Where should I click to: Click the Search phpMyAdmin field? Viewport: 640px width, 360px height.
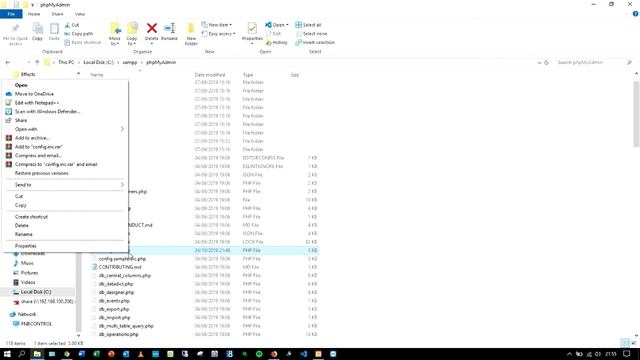pyautogui.click(x=594, y=62)
